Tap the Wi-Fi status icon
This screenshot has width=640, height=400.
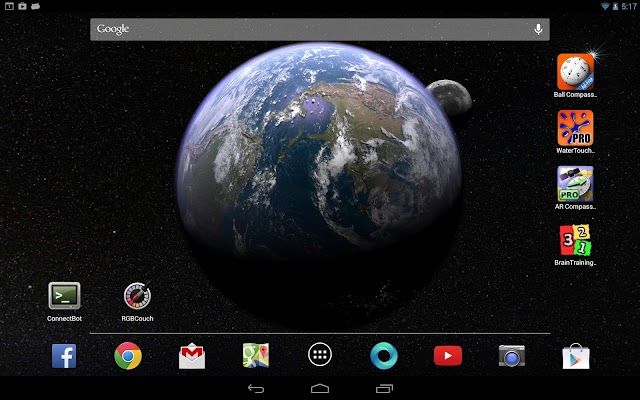point(605,6)
